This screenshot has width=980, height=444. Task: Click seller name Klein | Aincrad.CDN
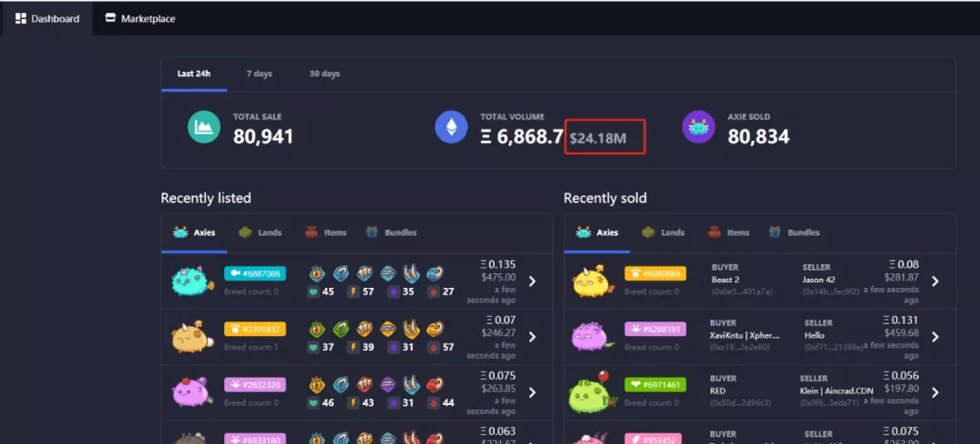[x=837, y=390]
